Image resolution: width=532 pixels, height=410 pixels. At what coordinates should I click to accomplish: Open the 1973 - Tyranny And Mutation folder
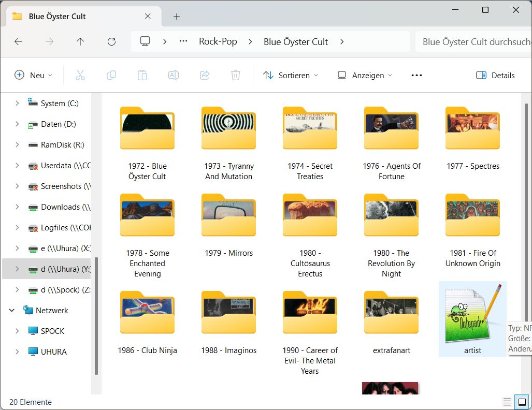[x=228, y=143]
